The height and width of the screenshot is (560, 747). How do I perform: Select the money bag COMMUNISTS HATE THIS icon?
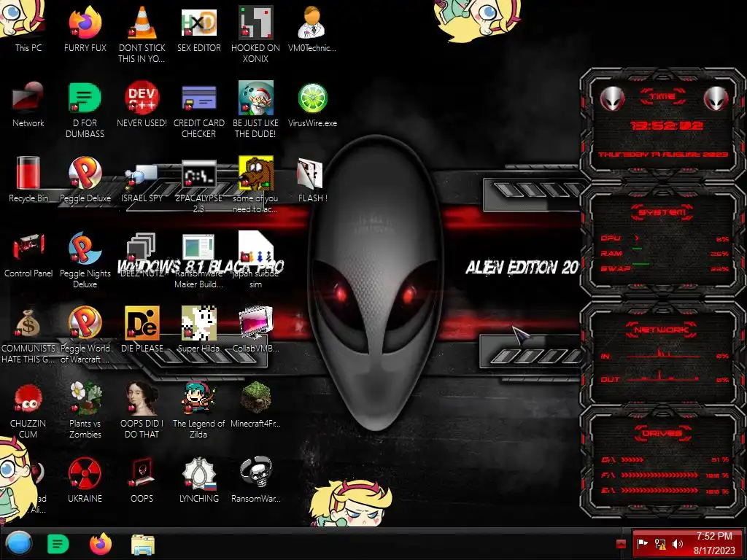28,335
